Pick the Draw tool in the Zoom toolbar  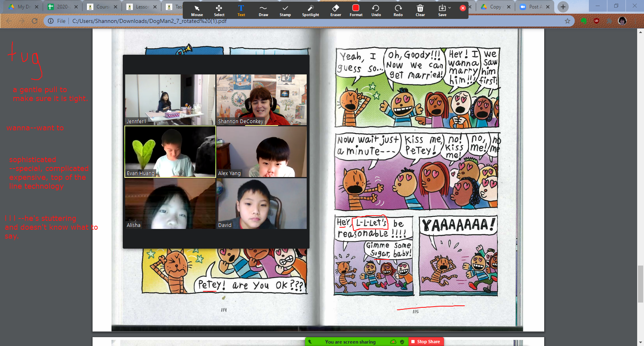pos(263,10)
